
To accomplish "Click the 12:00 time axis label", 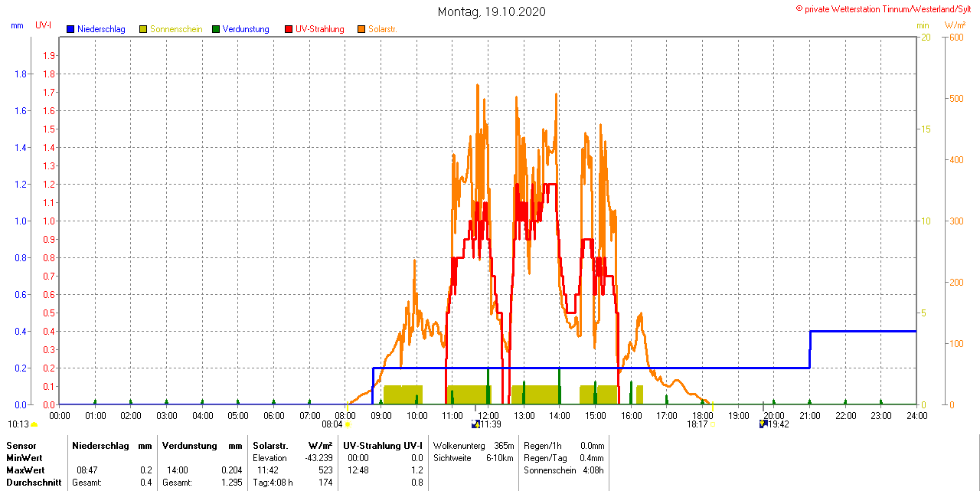I will [x=488, y=416].
